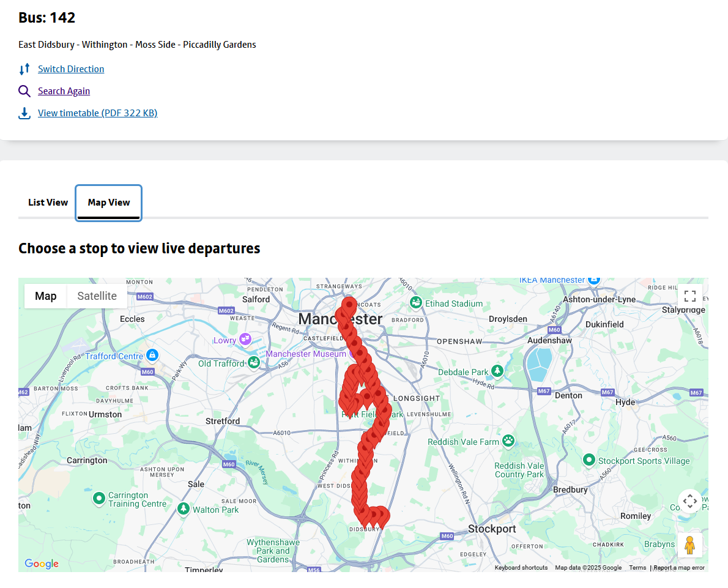Image resolution: width=728 pixels, height=588 pixels.
Task: Click the Carrington Training Centre marker
Action: pyautogui.click(x=99, y=498)
